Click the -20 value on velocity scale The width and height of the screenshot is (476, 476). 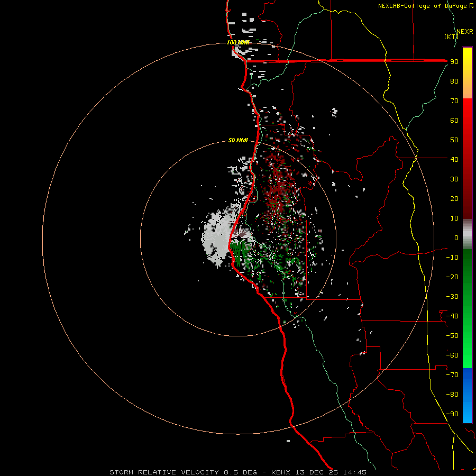pyautogui.click(x=452, y=277)
